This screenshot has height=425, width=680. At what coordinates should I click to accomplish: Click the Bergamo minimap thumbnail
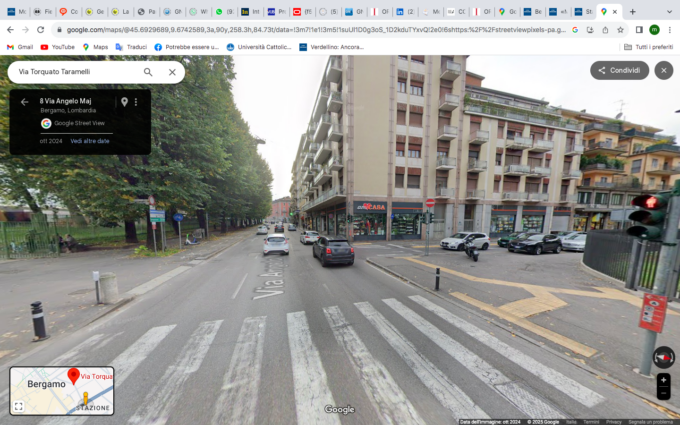pos(62,391)
